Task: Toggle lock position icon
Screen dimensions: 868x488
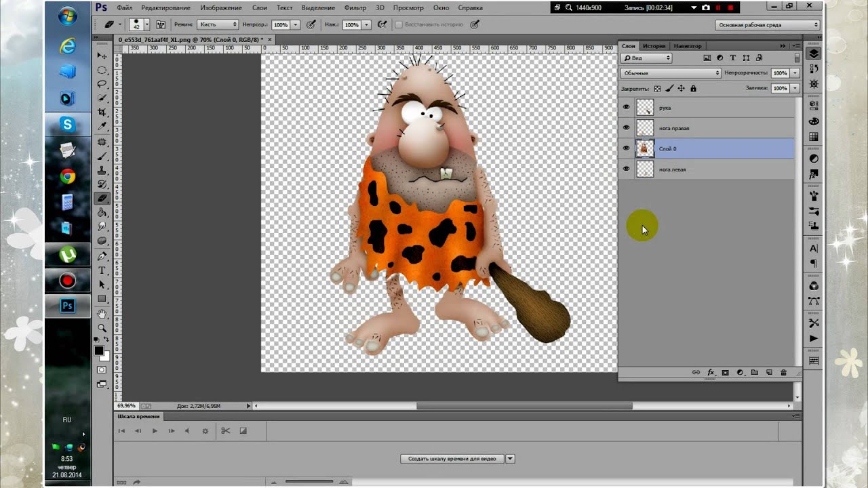Action: [681, 88]
